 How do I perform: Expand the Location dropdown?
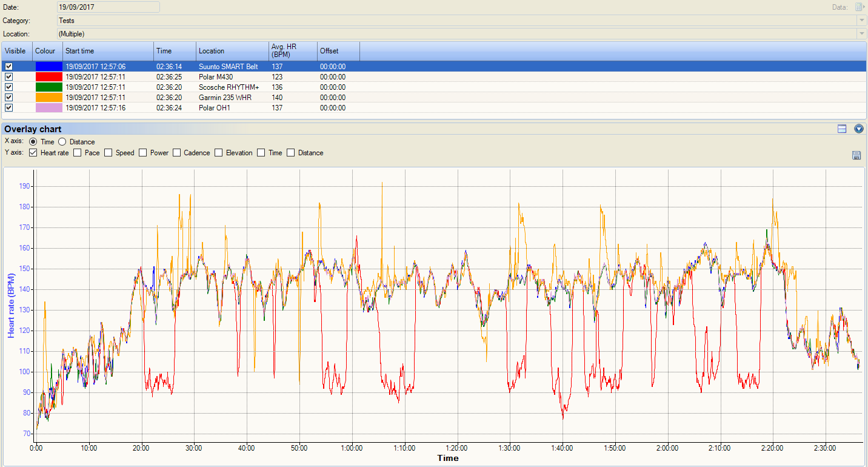[x=861, y=34]
